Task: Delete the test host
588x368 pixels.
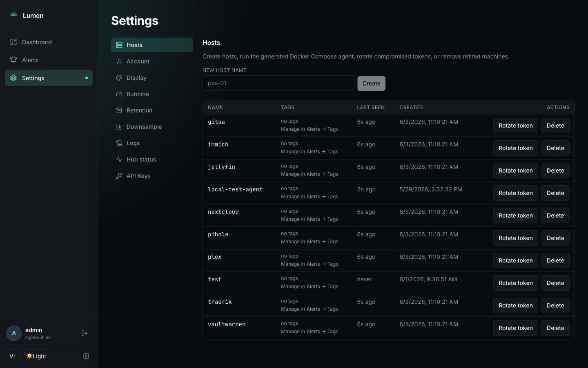Action: tap(555, 283)
